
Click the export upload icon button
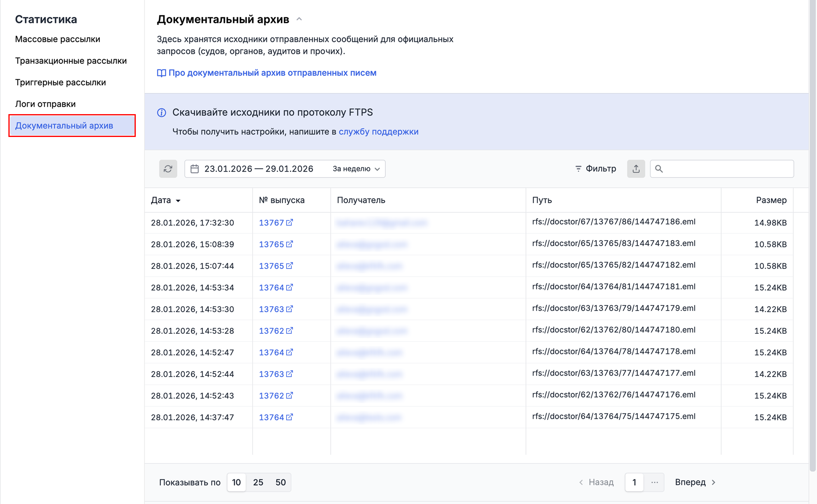636,169
